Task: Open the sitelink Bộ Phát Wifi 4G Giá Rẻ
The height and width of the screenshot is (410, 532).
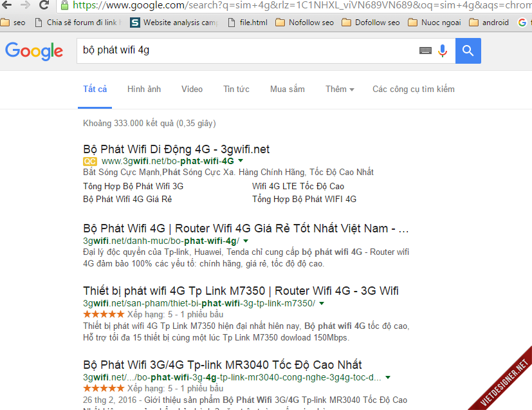Action: pyautogui.click(x=127, y=200)
